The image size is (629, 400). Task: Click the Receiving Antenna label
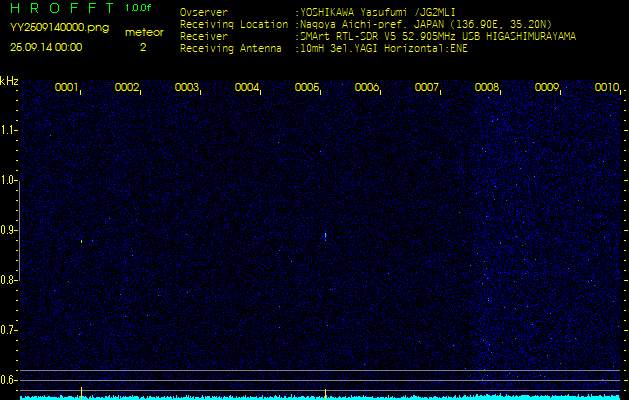click(231, 49)
